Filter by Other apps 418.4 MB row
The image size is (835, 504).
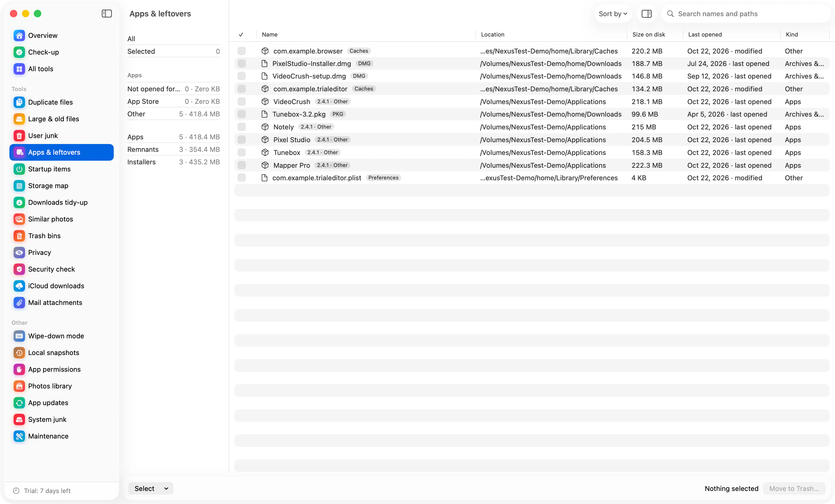pos(174,114)
